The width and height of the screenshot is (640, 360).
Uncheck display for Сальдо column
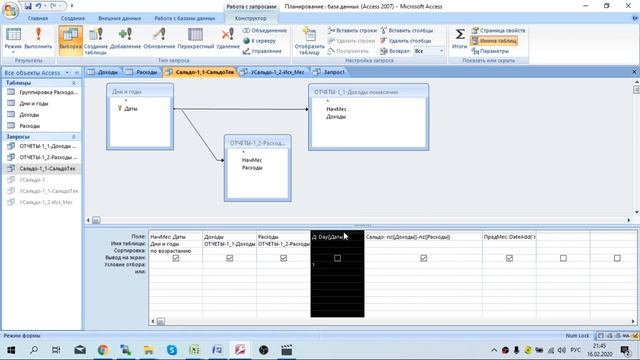(x=424, y=258)
